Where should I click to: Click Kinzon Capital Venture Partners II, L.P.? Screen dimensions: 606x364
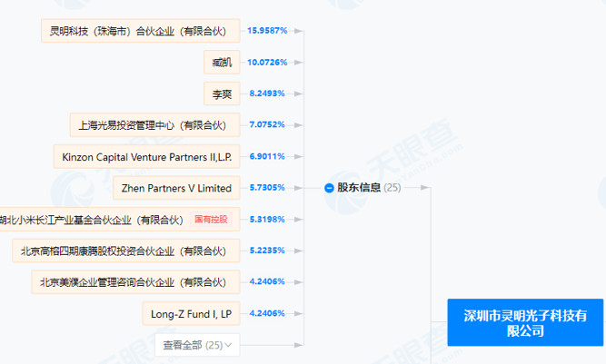coord(146,157)
